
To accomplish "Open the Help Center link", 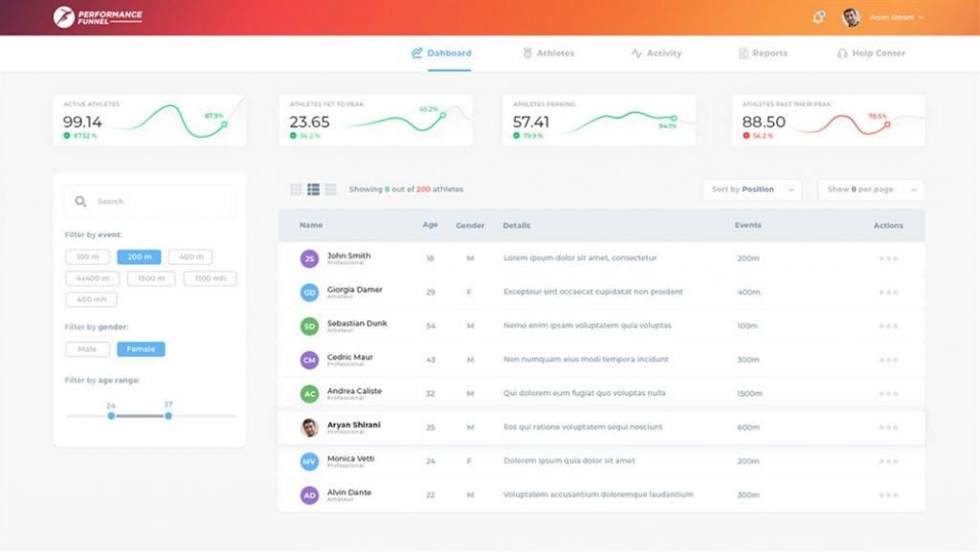I will point(871,54).
